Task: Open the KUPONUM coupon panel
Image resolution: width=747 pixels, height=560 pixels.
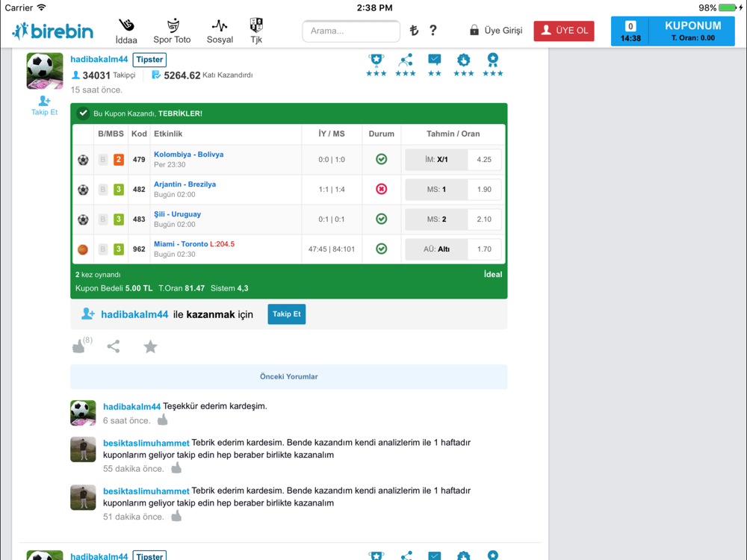Action: coord(692,31)
